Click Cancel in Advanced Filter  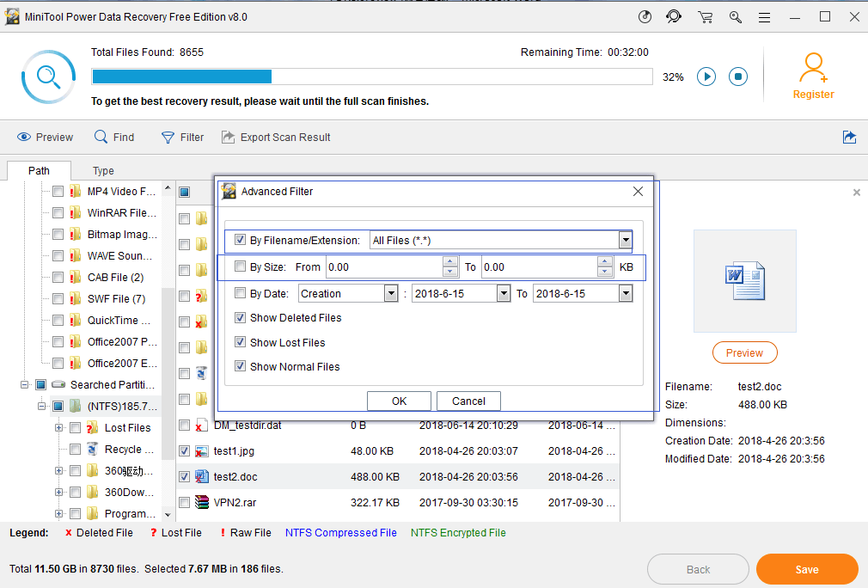click(468, 401)
